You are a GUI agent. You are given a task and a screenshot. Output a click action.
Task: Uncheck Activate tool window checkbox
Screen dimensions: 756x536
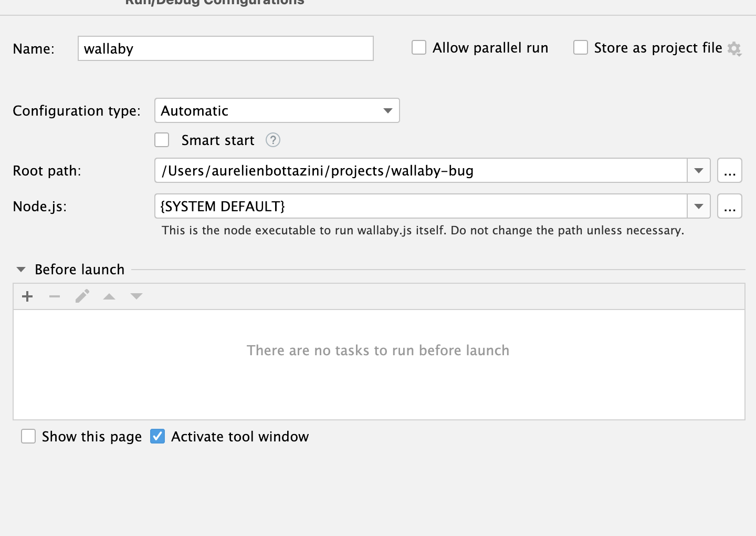point(157,437)
